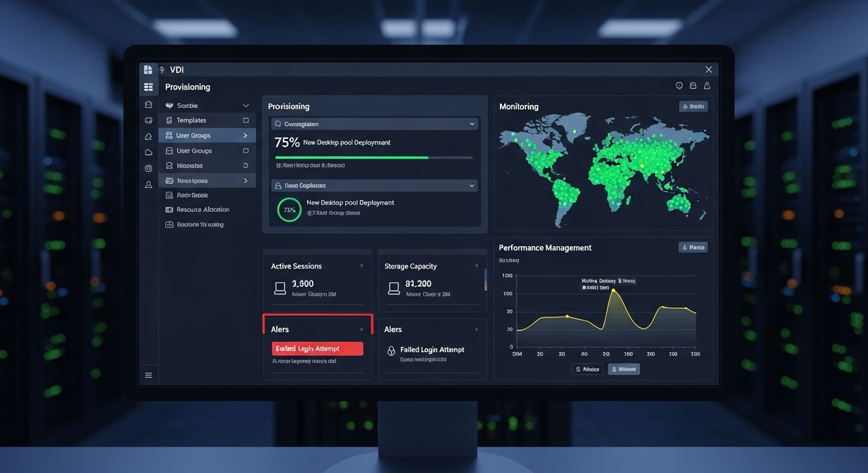Image resolution: width=868 pixels, height=473 pixels.
Task: Click the circular target icon in the left rail
Action: point(149,168)
